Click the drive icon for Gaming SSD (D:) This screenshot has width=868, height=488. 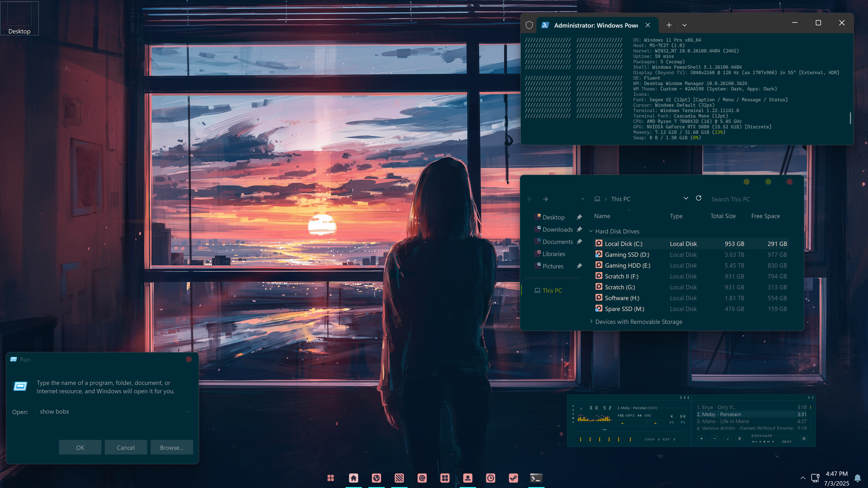tap(599, 254)
